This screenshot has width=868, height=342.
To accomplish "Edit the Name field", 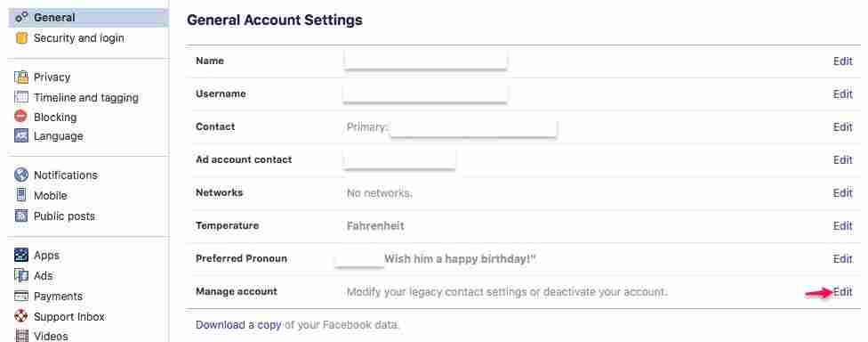I will pyautogui.click(x=842, y=61).
